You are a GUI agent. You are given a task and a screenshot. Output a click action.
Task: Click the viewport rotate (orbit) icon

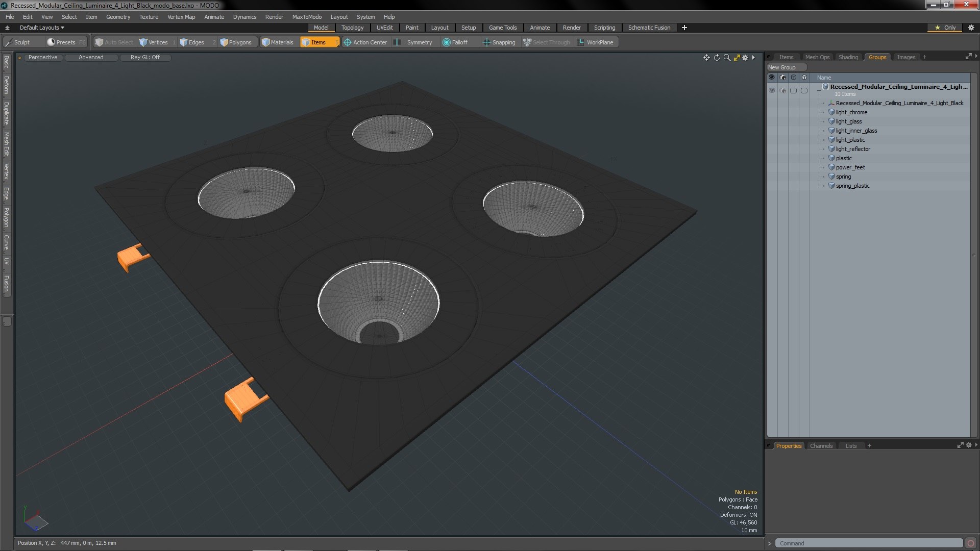pyautogui.click(x=717, y=58)
